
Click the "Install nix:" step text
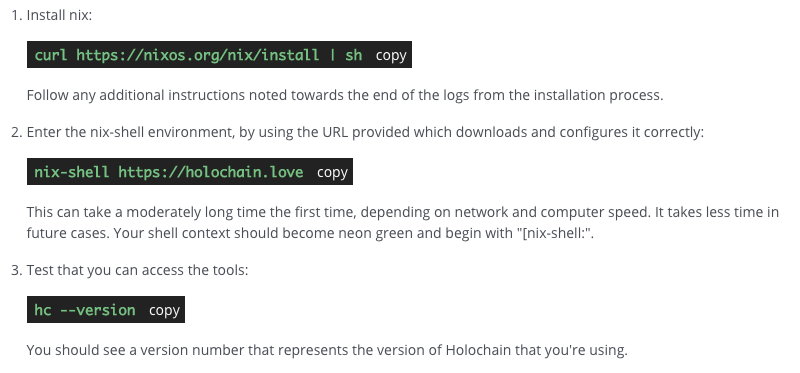[59, 15]
